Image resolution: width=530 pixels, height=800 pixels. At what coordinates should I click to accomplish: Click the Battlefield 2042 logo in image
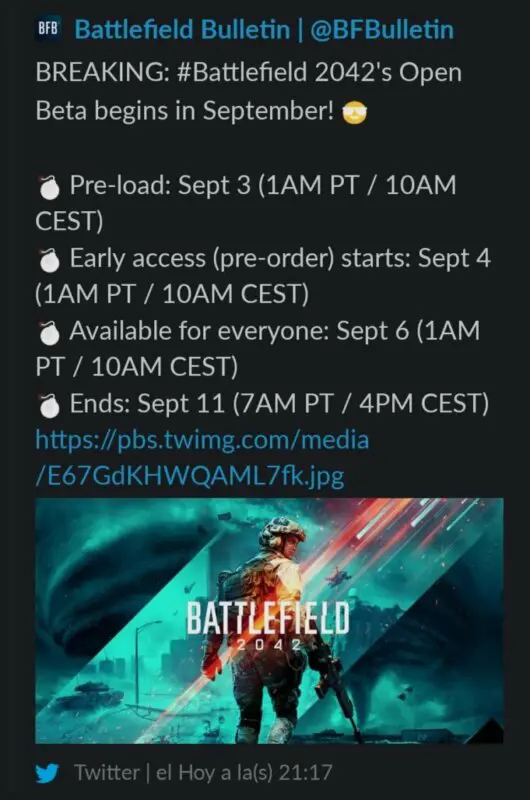pos(268,625)
